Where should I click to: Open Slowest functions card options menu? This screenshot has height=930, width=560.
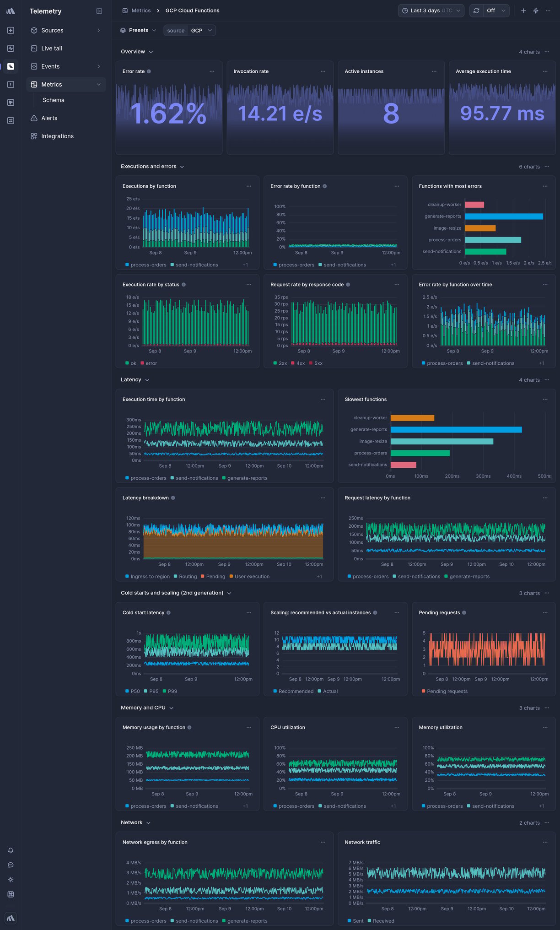coord(545,400)
